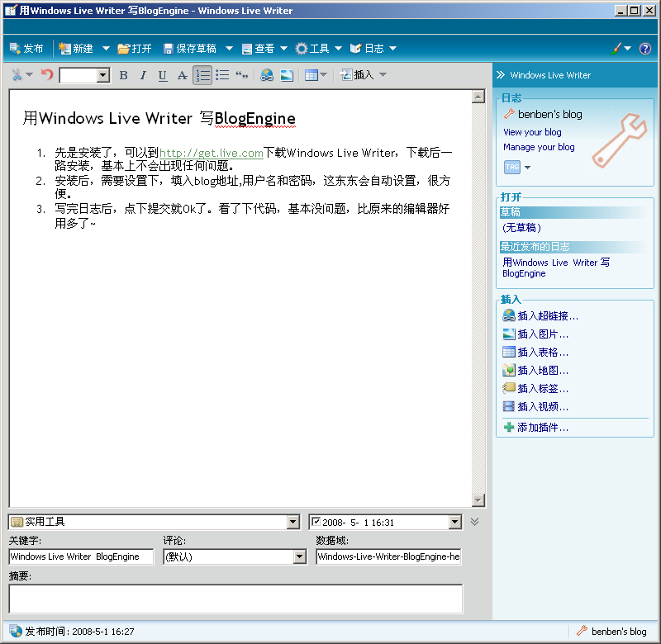Uncheck the publish date checkbox

(x=316, y=522)
